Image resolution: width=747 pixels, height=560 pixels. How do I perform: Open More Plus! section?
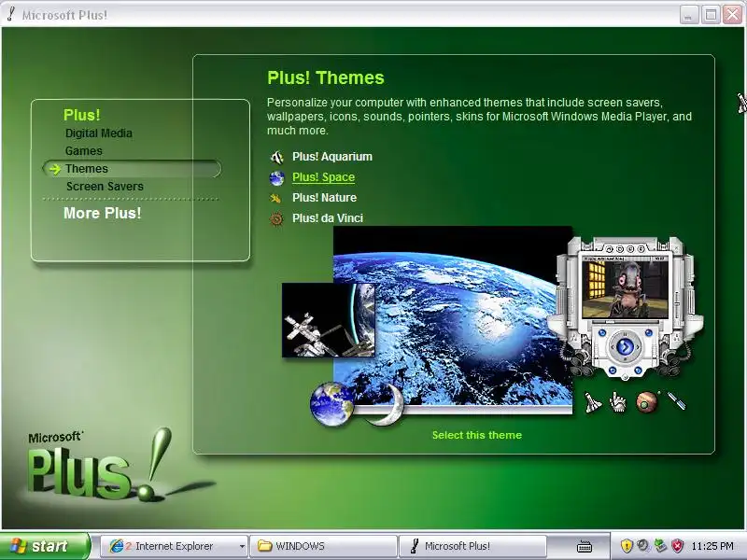tap(103, 213)
